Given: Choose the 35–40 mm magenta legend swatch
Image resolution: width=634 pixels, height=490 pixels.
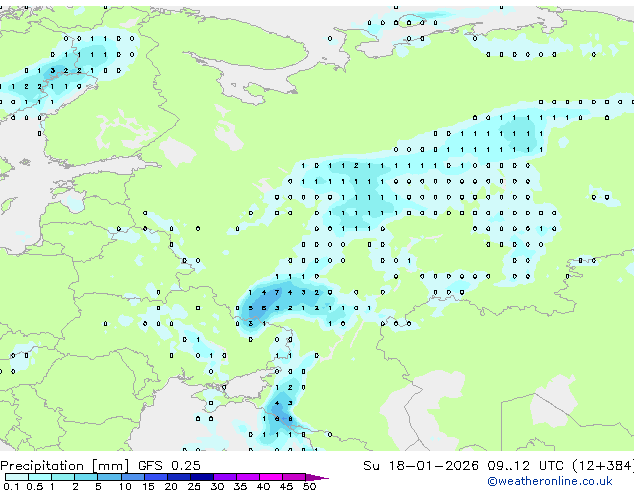Looking at the screenshot, I should (x=247, y=477).
